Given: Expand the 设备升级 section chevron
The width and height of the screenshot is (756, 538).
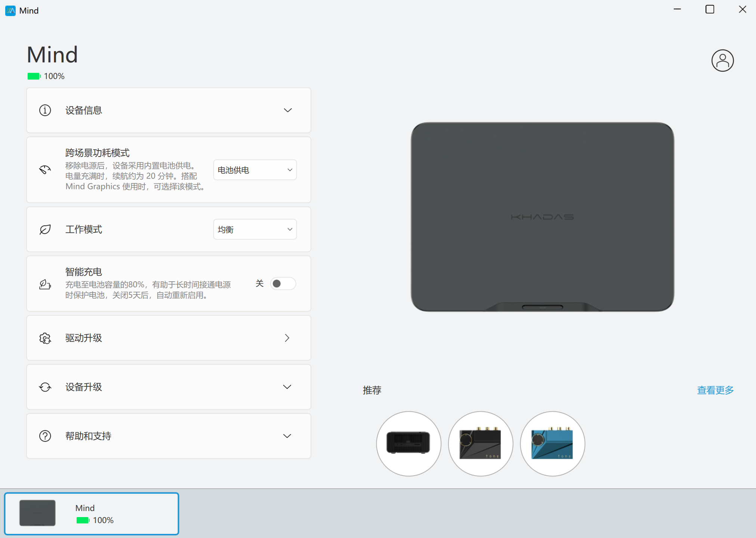Looking at the screenshot, I should click(x=287, y=387).
